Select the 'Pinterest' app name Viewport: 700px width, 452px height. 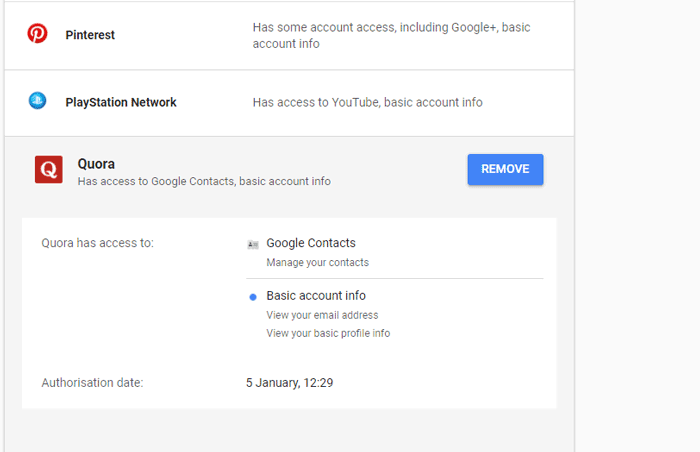(x=90, y=35)
